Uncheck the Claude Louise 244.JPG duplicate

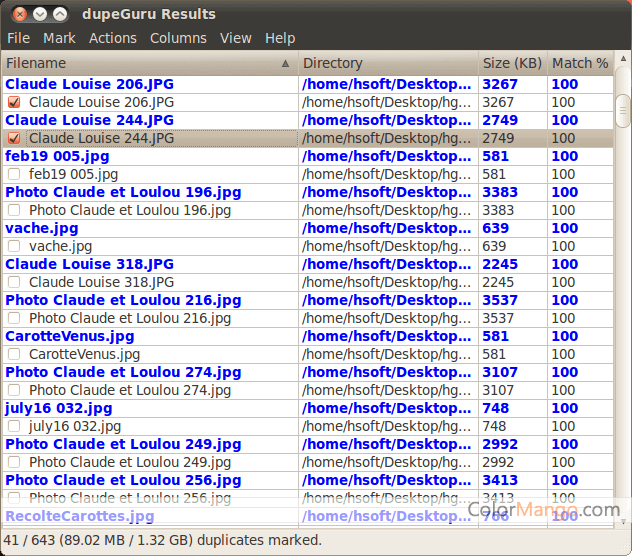pos(14,138)
